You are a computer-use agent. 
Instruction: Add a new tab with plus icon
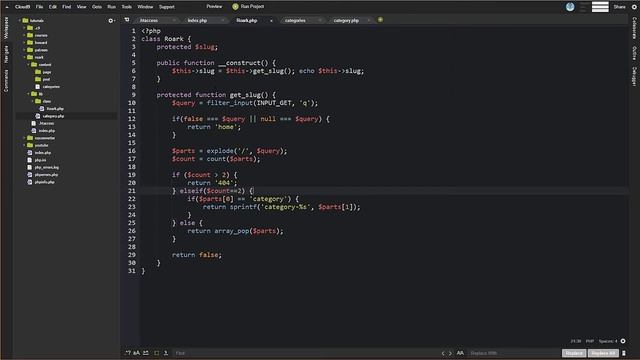pyautogui.click(x=380, y=20)
